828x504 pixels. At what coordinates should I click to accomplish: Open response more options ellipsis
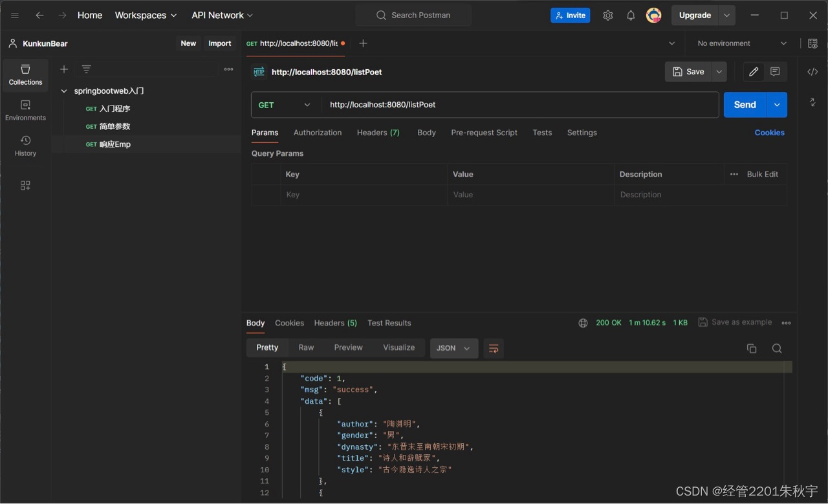point(786,323)
